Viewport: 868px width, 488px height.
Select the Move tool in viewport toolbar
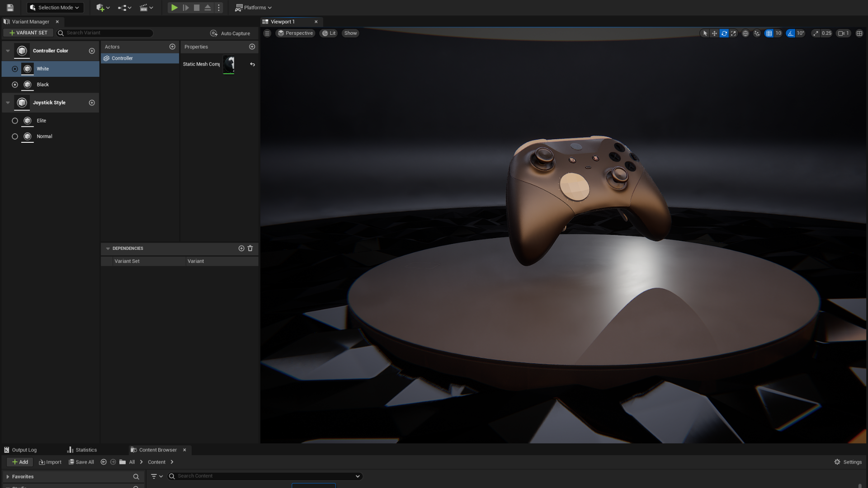[714, 33]
